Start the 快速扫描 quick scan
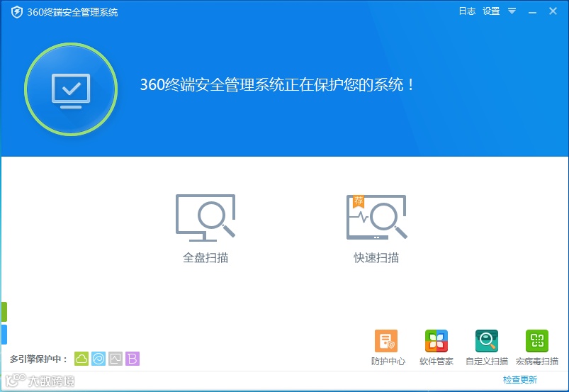The width and height of the screenshot is (569, 392). pyautogui.click(x=377, y=228)
